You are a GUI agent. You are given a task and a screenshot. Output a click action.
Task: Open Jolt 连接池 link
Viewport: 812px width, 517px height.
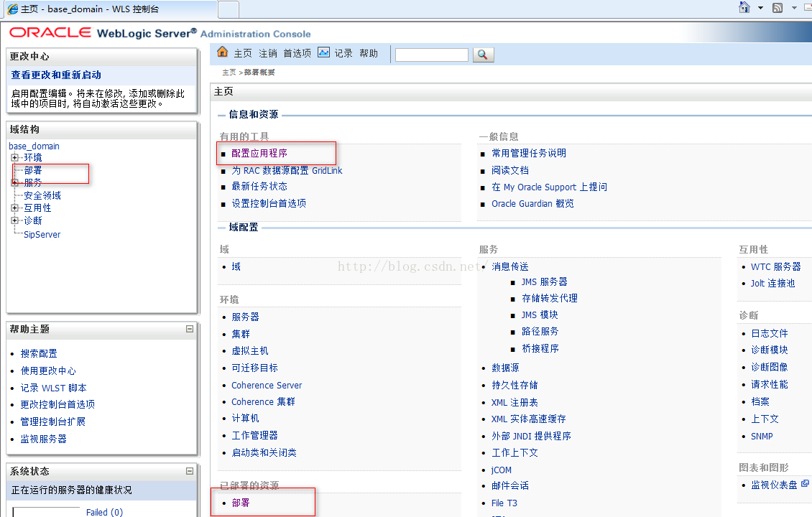[772, 283]
